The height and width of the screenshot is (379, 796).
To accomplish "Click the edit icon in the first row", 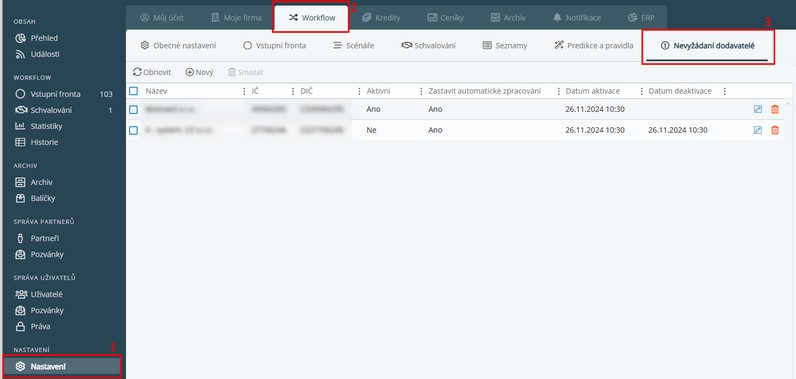I will click(x=757, y=109).
